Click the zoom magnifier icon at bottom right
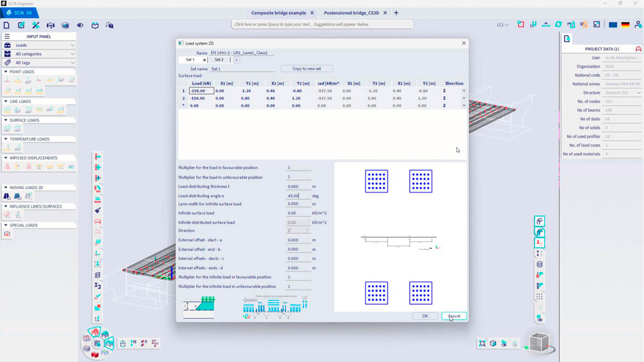Viewport: 644px width, 362px height. tap(482, 344)
